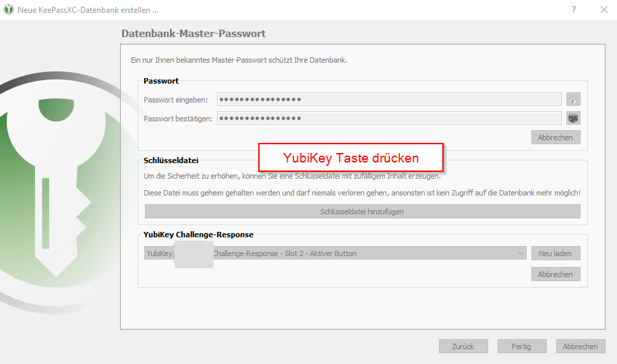
Task: Go back with the Zurück button
Action: pos(463,346)
